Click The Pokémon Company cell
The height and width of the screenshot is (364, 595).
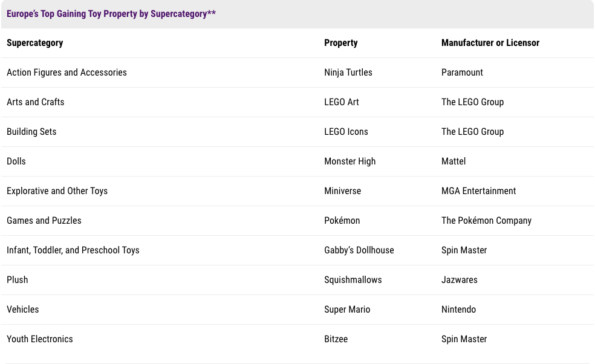click(x=486, y=221)
